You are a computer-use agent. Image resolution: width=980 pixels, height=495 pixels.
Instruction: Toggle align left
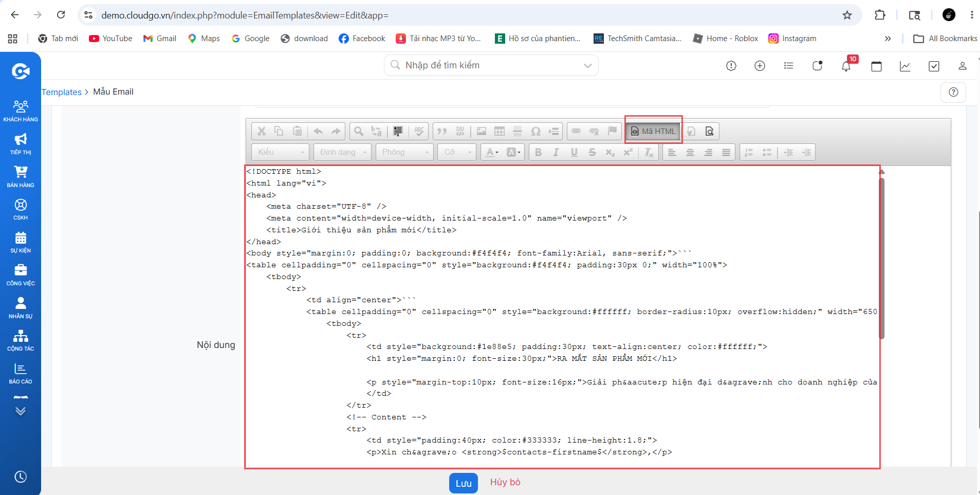coord(672,152)
